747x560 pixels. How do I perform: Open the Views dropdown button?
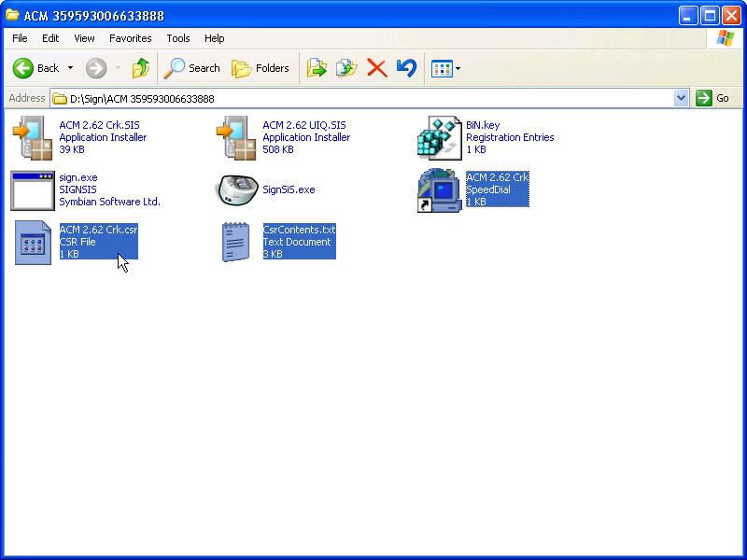click(445, 68)
